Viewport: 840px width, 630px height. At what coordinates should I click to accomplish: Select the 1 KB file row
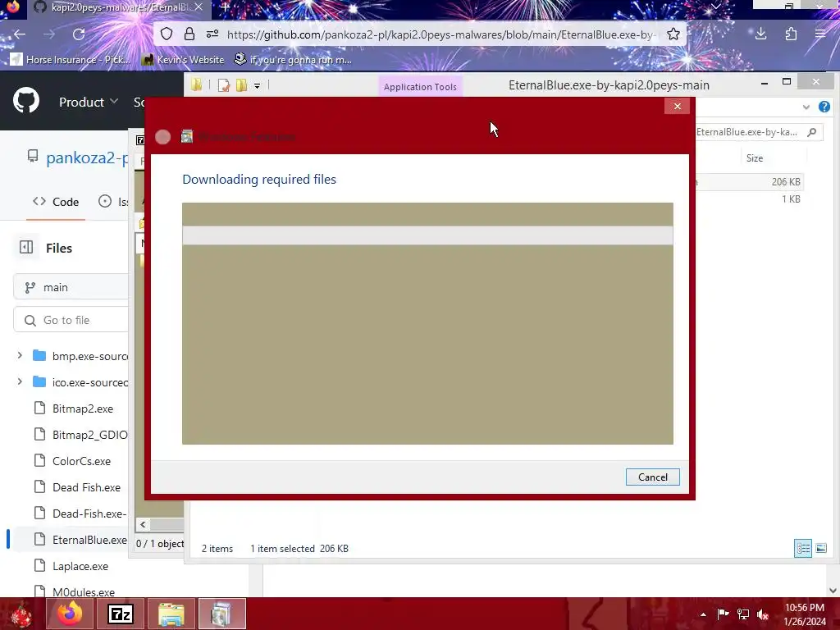click(x=750, y=199)
